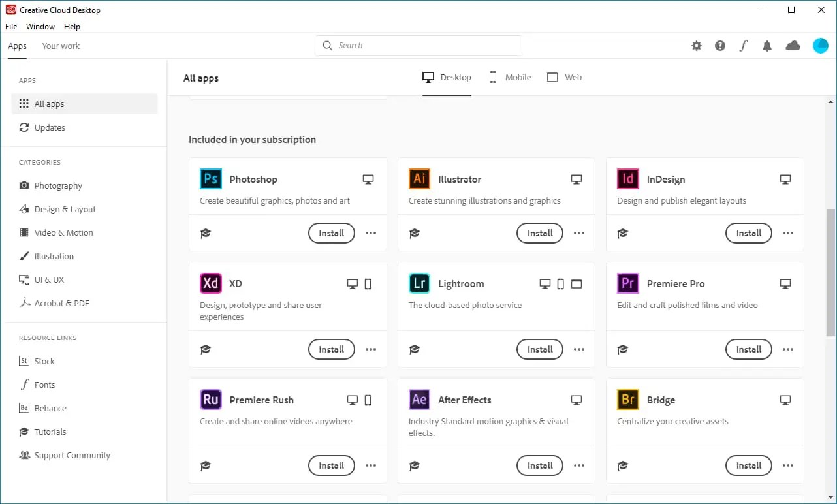Open the account profile avatar
This screenshot has width=837, height=504.
tap(820, 46)
